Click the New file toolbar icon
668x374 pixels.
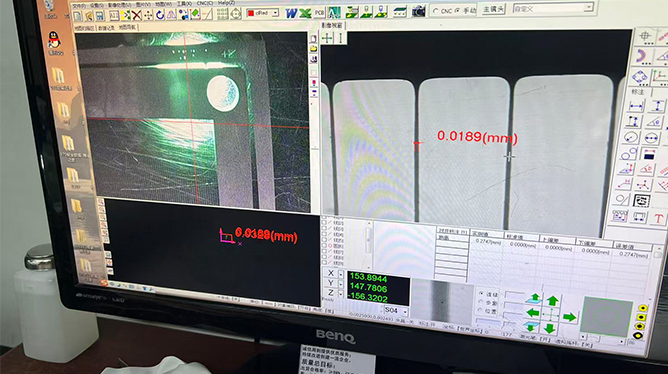[x=77, y=16]
